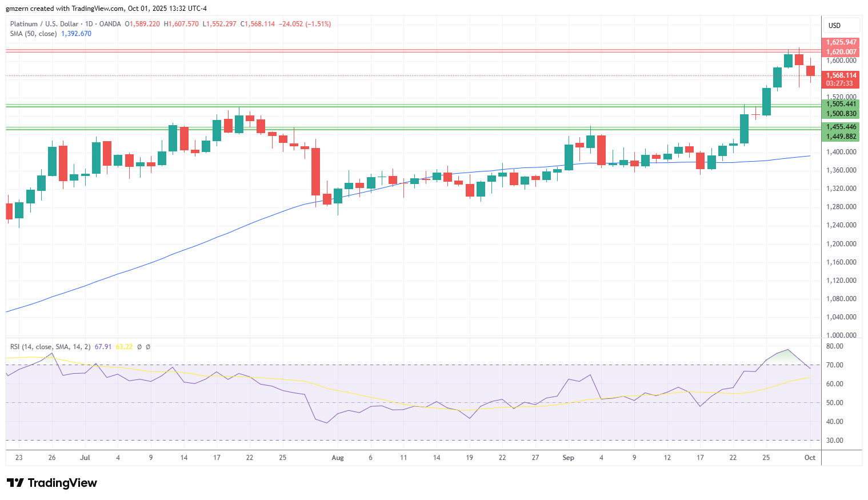This screenshot has width=868, height=500.
Task: Click the Aug label on time axis
Action: click(338, 458)
